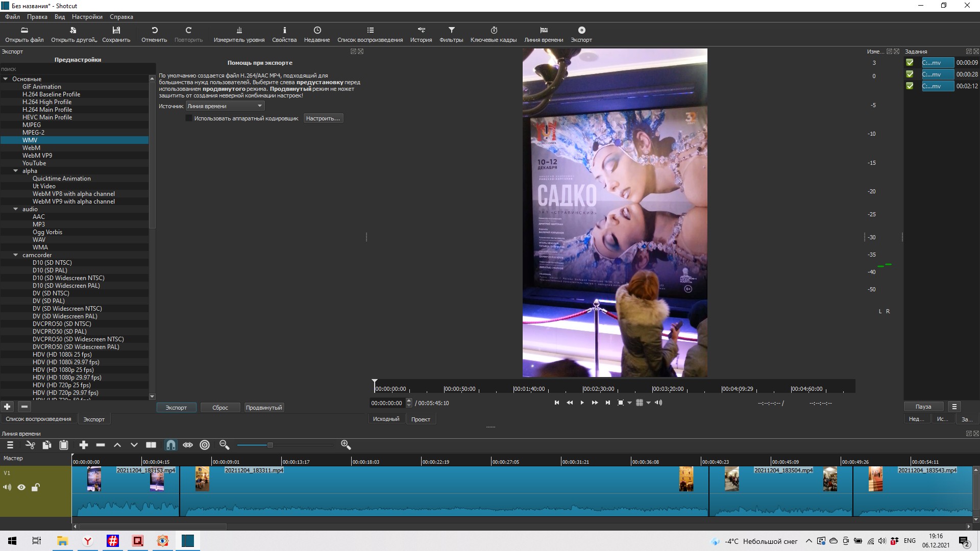Collapse the alpha presets group
Viewport: 980px width, 551px height.
[x=16, y=171]
